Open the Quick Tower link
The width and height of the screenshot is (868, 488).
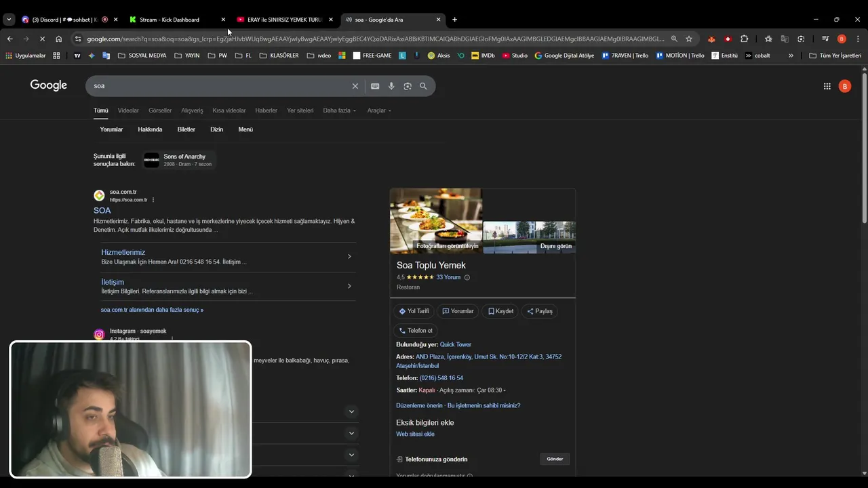tap(456, 344)
